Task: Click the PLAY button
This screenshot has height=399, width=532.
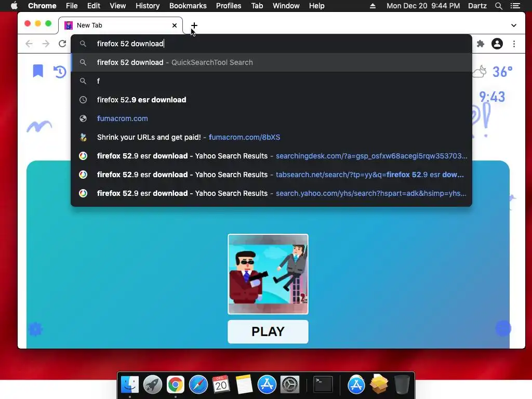Action: pyautogui.click(x=268, y=331)
